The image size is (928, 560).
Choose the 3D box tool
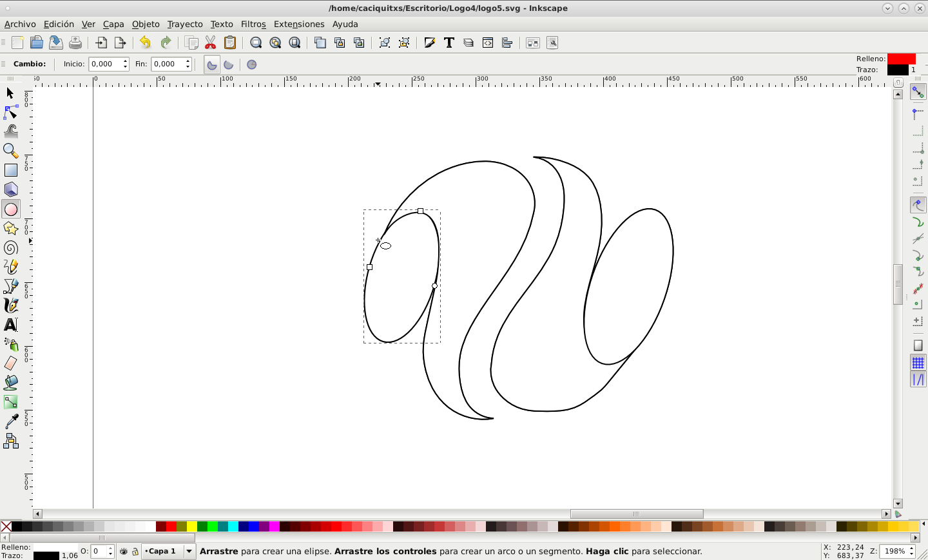click(10, 190)
